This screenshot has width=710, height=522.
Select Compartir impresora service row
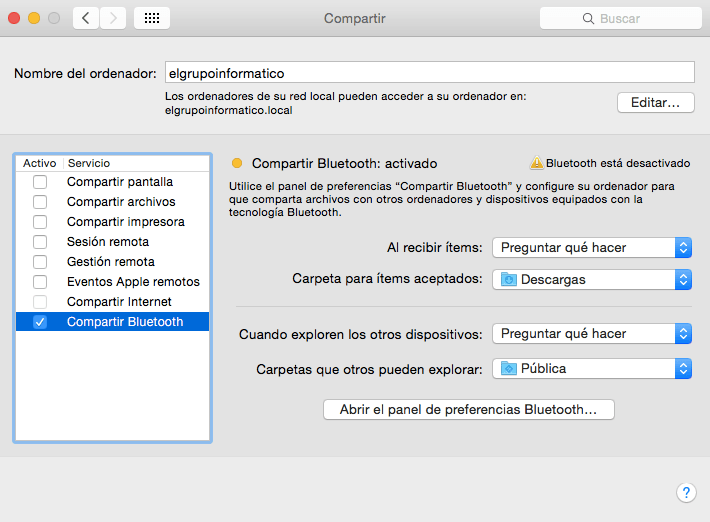click(x=112, y=222)
